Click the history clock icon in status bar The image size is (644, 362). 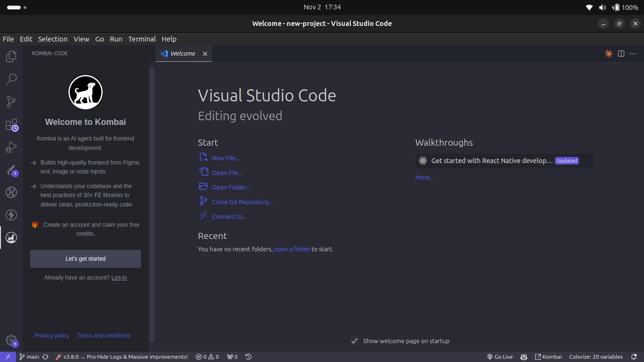tap(248, 357)
